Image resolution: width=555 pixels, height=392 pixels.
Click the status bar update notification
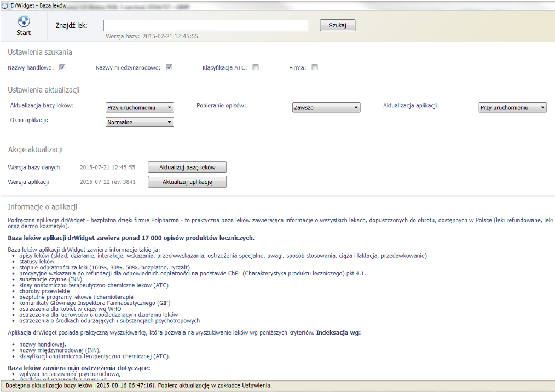click(x=139, y=385)
